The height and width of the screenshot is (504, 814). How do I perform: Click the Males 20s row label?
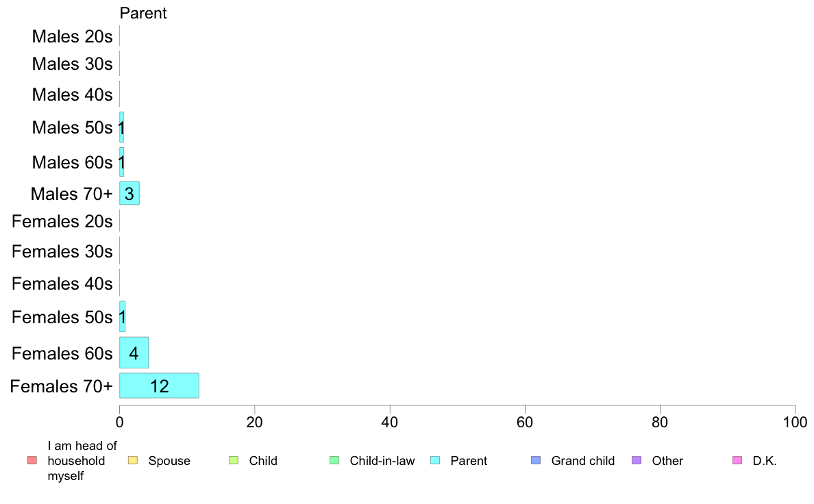coord(72,36)
